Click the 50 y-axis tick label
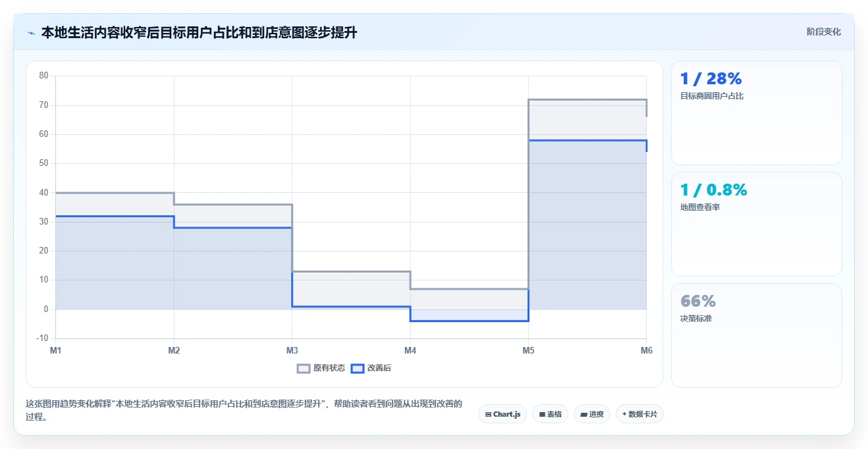 click(x=43, y=163)
